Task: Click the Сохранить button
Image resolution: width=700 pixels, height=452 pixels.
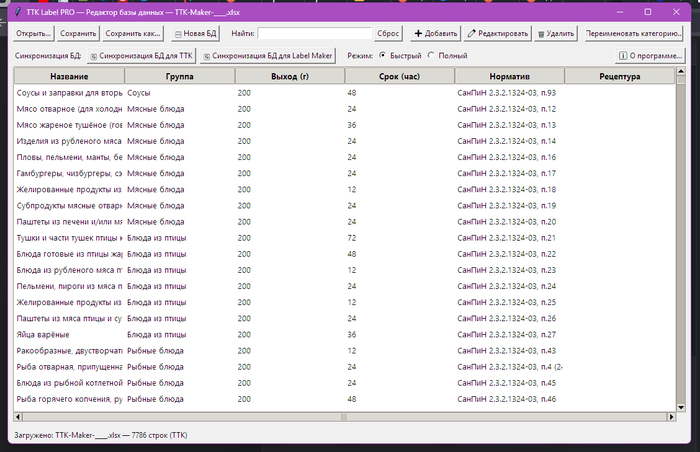Action: tap(78, 33)
